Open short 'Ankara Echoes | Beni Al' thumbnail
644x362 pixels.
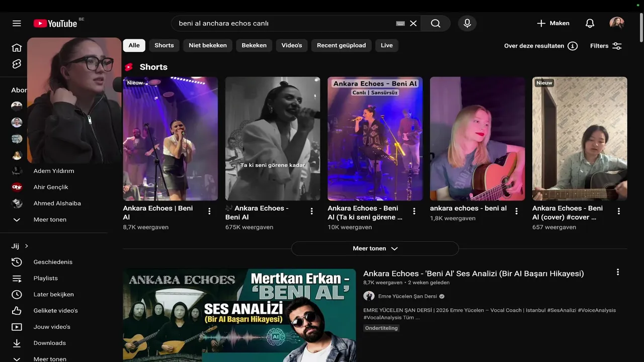coord(171,139)
